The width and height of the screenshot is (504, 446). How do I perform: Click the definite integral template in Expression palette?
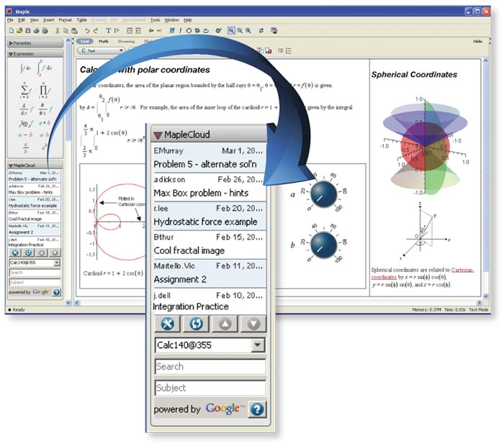click(x=41, y=70)
